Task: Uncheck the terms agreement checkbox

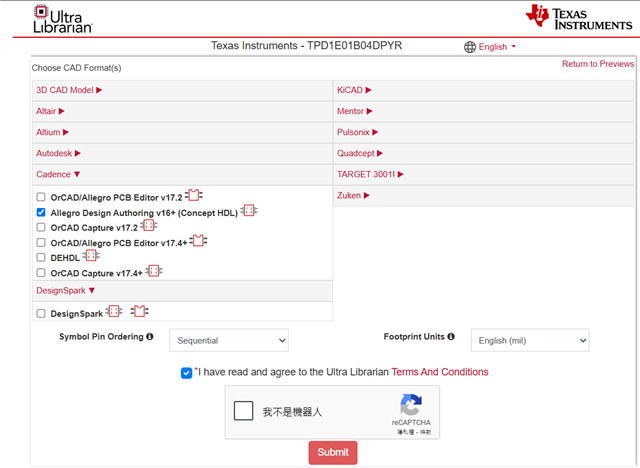Action: [x=187, y=373]
